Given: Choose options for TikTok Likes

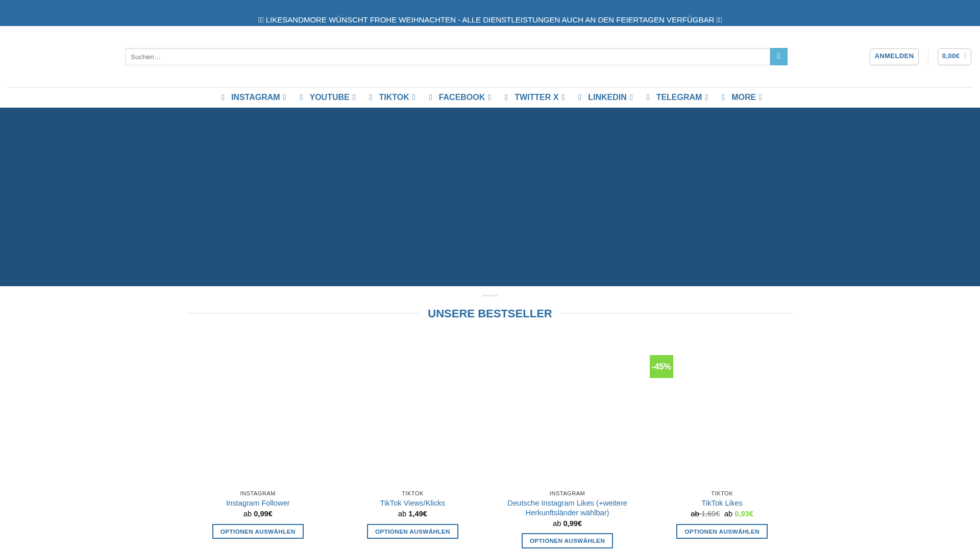Looking at the screenshot, I should (722, 532).
